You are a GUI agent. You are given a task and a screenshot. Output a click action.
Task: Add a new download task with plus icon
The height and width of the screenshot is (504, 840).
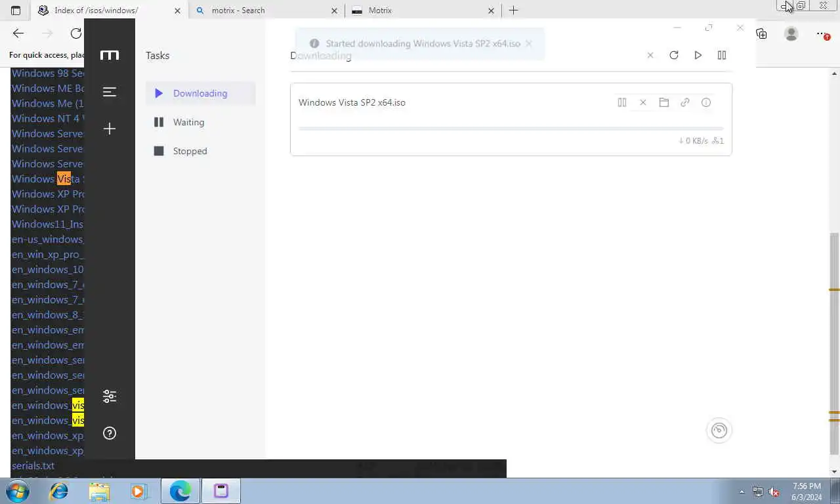coord(110,129)
